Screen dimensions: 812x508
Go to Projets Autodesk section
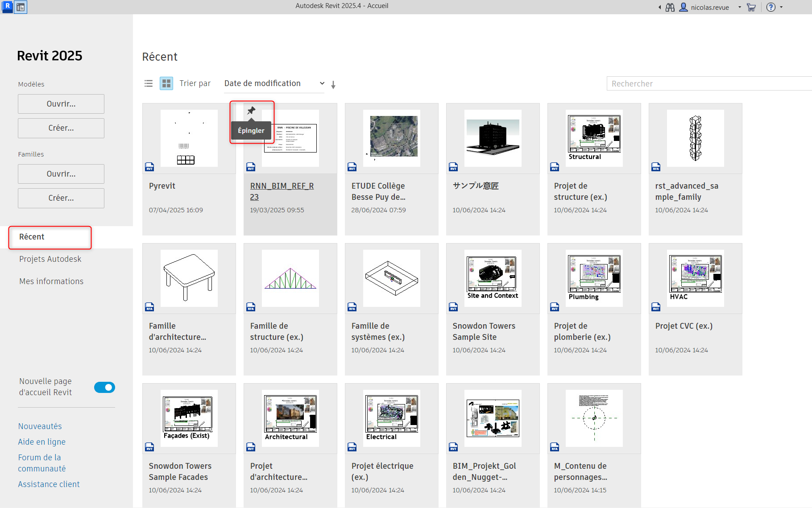click(x=50, y=259)
